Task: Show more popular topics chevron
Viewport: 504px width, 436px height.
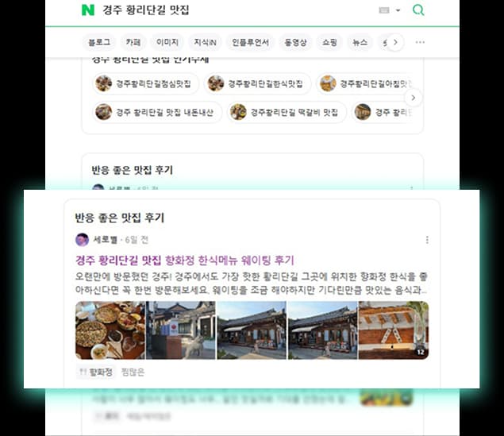Action: [414, 98]
